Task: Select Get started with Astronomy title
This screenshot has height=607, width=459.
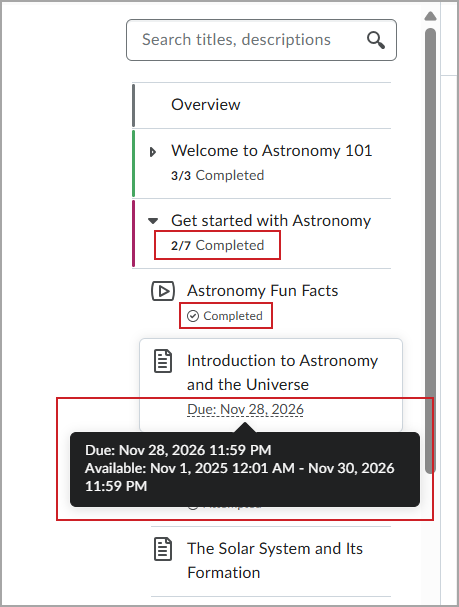Action: (x=271, y=221)
